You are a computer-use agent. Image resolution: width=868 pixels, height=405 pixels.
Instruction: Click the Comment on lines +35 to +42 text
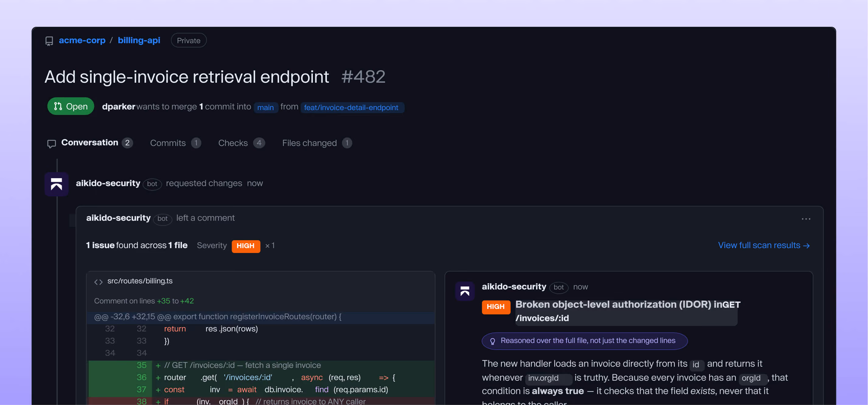pyautogui.click(x=144, y=301)
